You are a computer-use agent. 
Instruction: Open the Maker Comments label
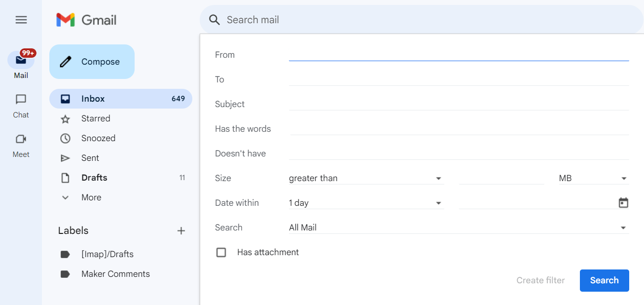coord(115,274)
